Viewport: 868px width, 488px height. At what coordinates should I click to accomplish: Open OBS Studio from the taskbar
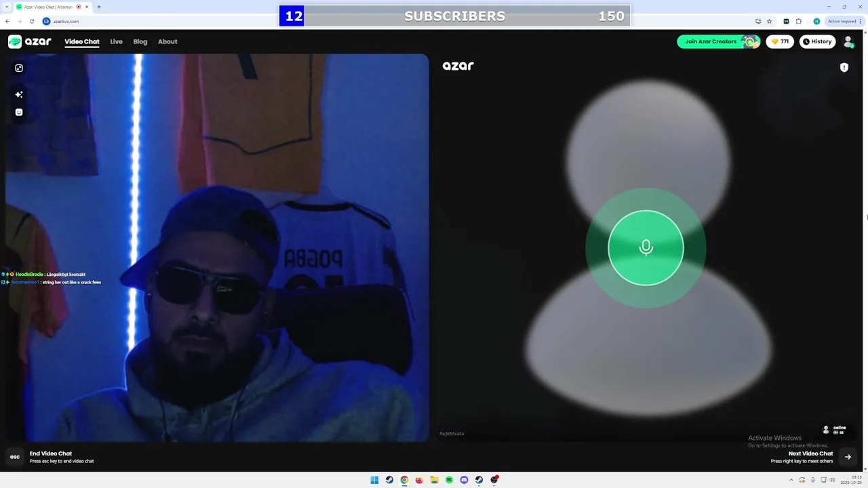click(494, 480)
